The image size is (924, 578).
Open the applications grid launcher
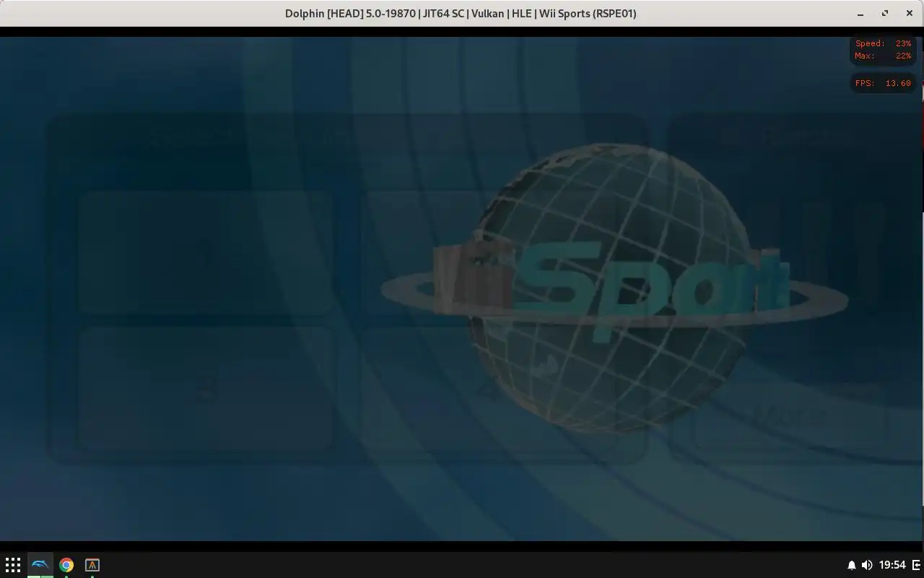(13, 565)
